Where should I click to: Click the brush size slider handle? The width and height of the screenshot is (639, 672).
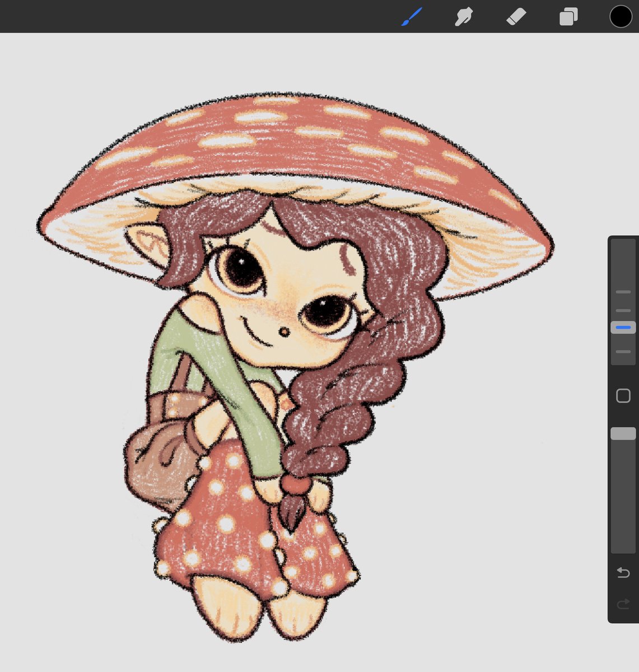pos(623,328)
